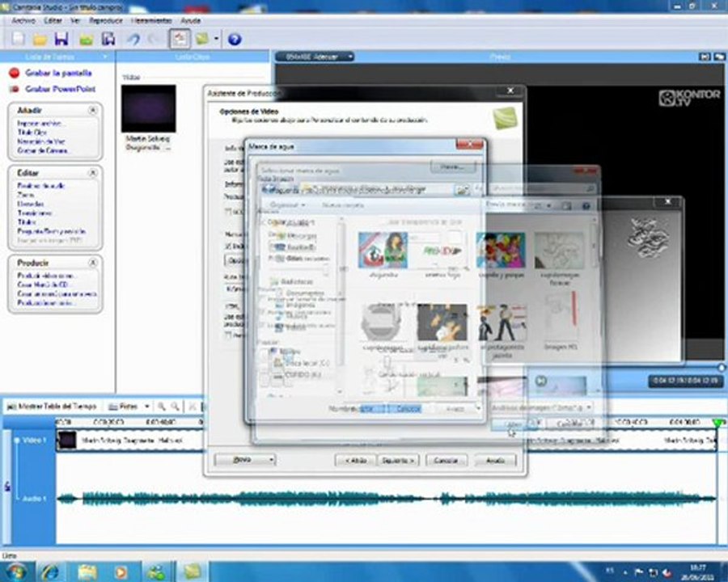Screen dimensions: 728x582
Task: Click Producir video como link
Action: (46, 276)
